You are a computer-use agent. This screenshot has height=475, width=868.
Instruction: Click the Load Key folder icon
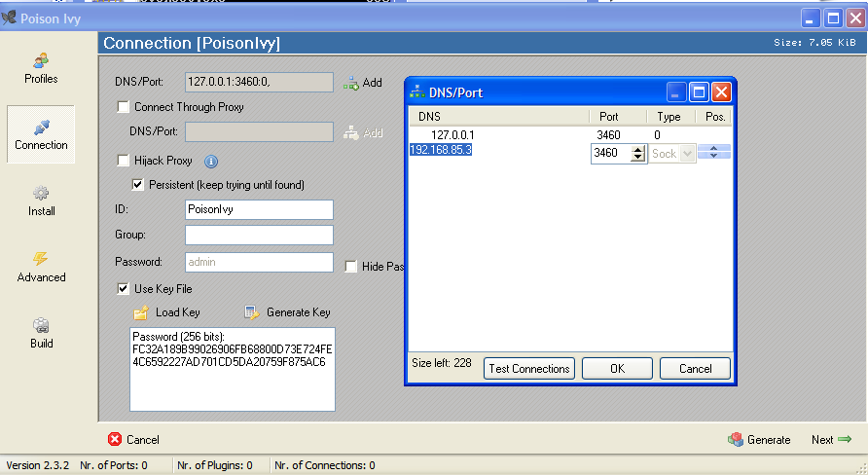pyautogui.click(x=141, y=312)
